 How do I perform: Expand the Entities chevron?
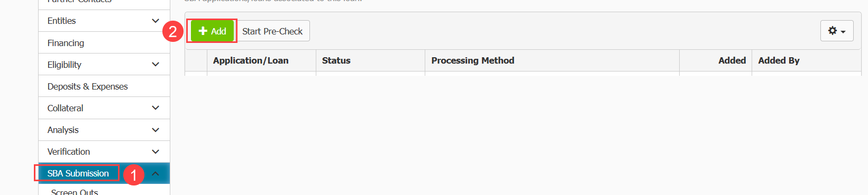point(156,21)
